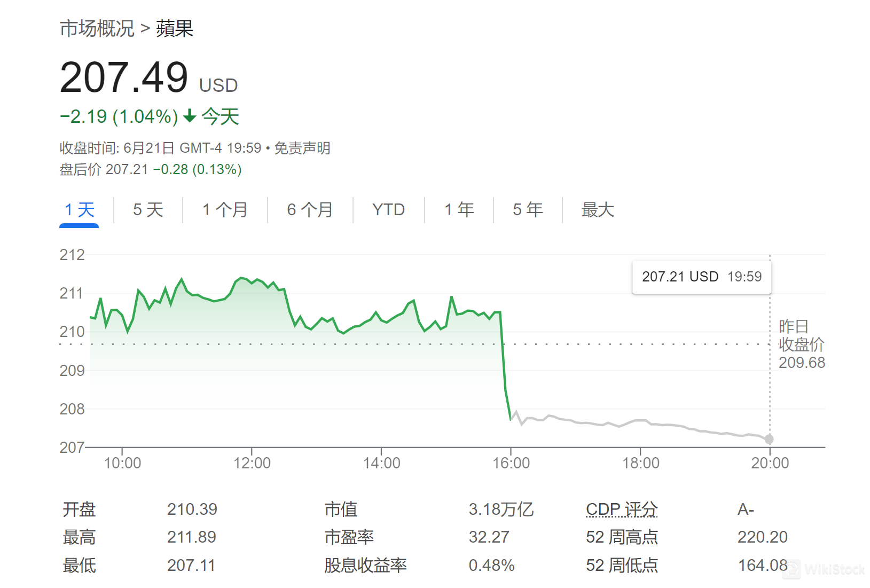Click the CDP 评分 underlined label
870x588 pixels.
pyautogui.click(x=621, y=509)
